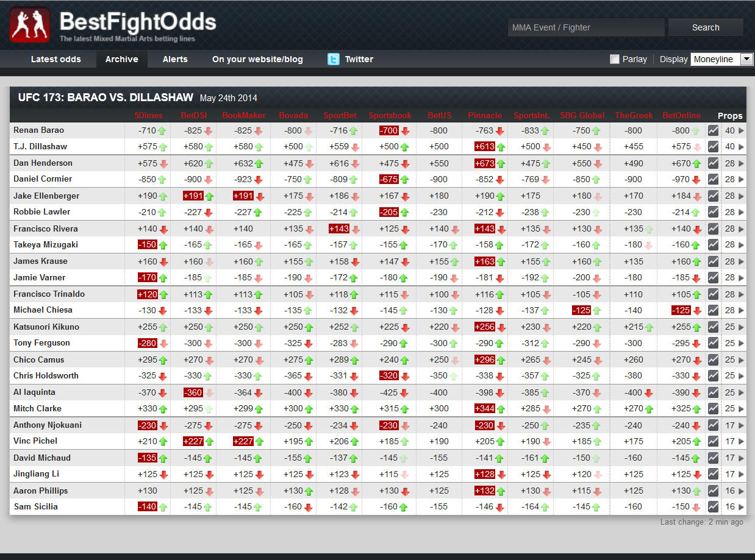This screenshot has width=755, height=560.
Task: Click the red arrow beside T.J. Dillashaw's Bovada odds
Action: coord(309,146)
